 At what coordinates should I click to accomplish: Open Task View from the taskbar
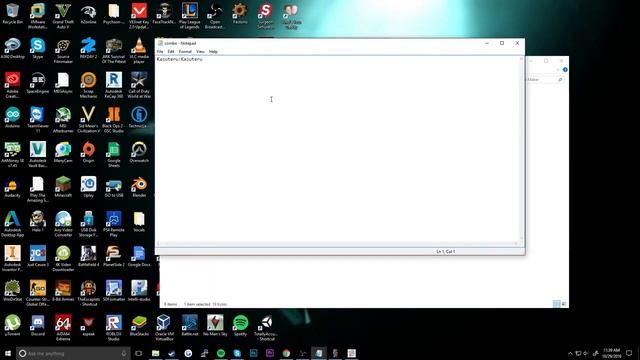pos(139,353)
